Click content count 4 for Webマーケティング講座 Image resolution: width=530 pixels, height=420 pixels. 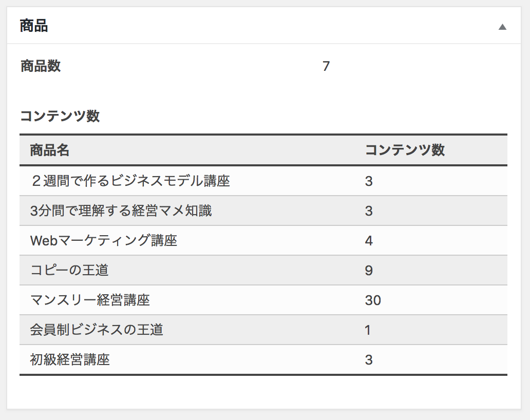tap(369, 240)
